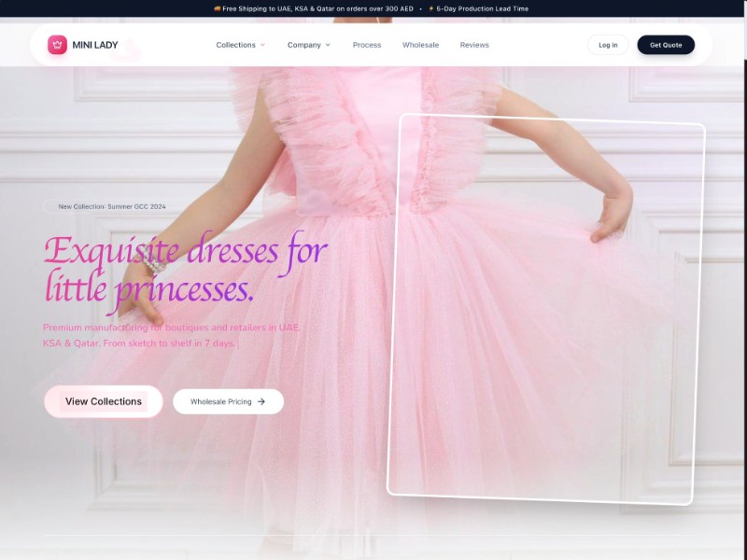Select Process in the navigation bar

(367, 45)
